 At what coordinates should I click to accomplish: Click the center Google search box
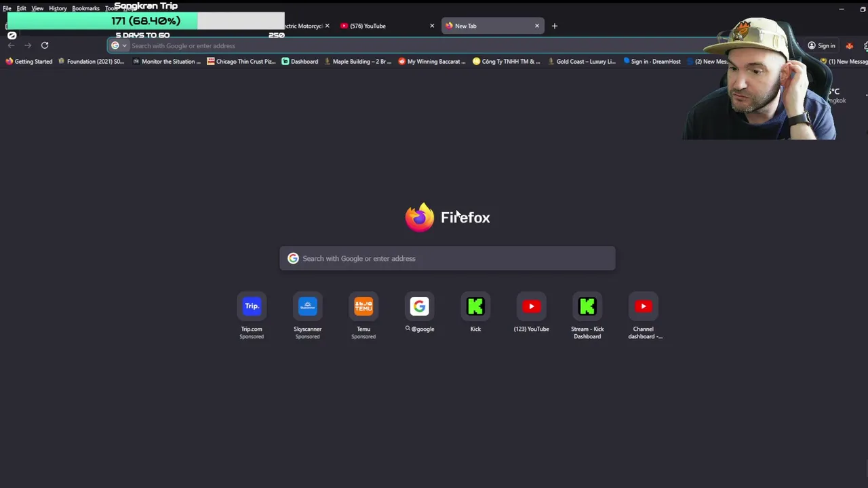448,258
